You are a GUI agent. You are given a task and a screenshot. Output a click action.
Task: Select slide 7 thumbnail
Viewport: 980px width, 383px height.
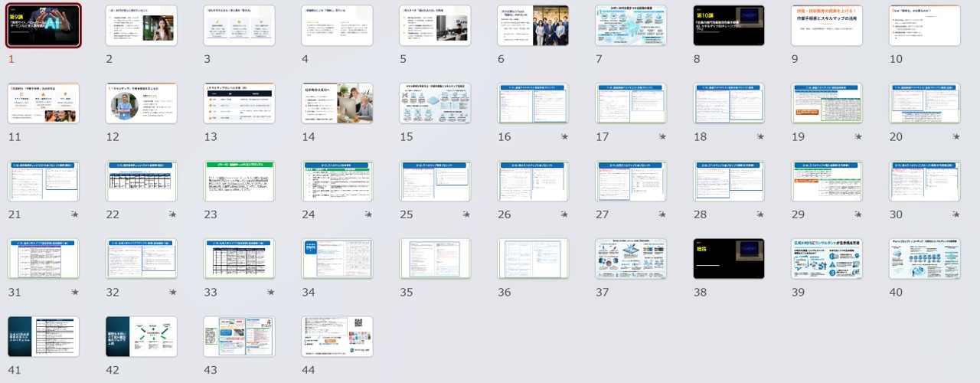point(632,26)
